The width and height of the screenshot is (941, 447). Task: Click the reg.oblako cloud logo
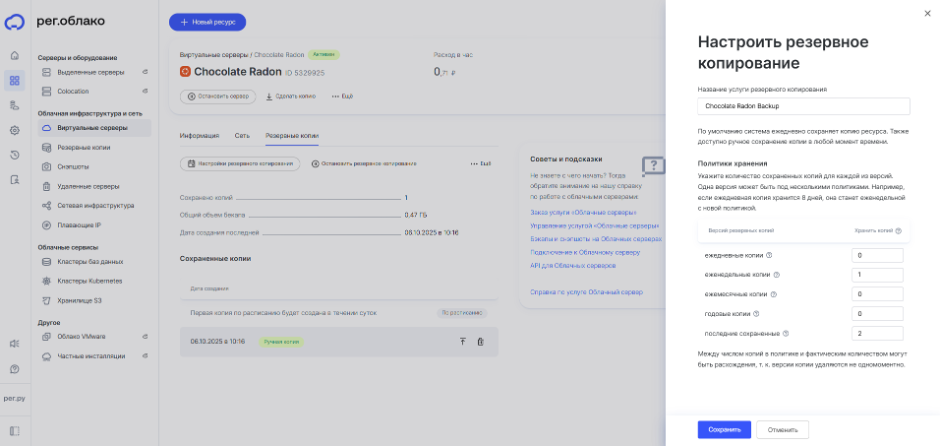[x=14, y=21]
